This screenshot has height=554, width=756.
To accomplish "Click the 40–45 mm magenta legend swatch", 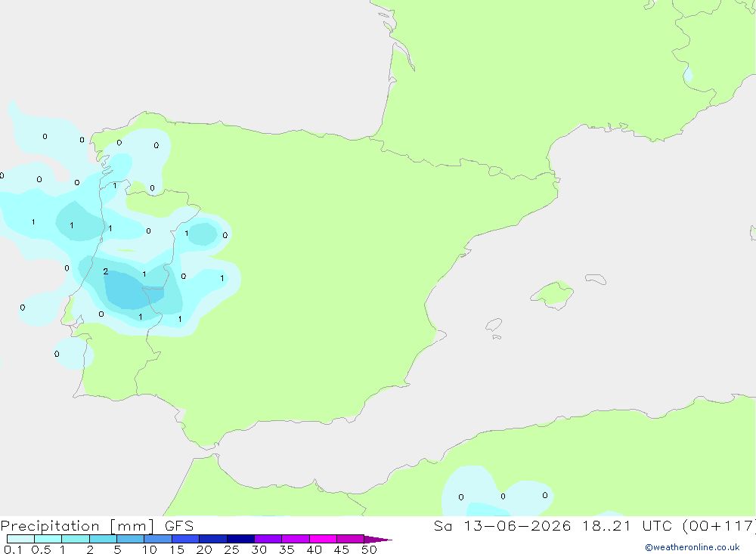I will pyautogui.click(x=323, y=539).
